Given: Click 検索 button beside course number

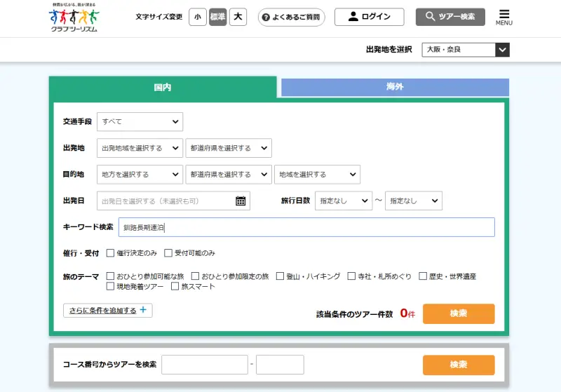Looking at the screenshot, I should pos(459,365).
